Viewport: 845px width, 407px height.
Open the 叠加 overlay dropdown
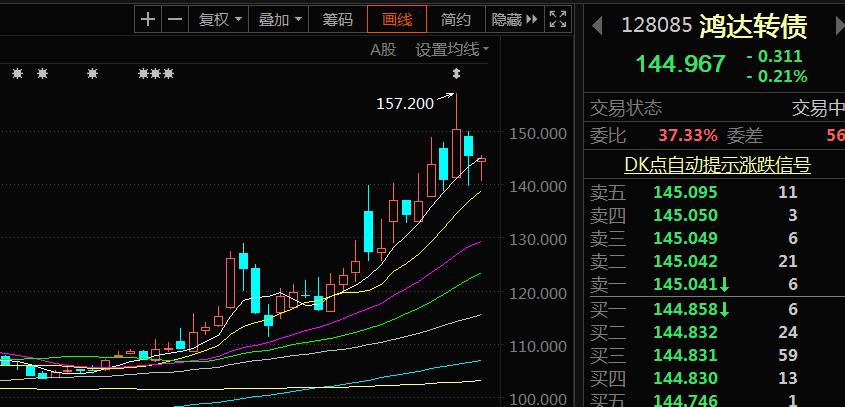(279, 20)
